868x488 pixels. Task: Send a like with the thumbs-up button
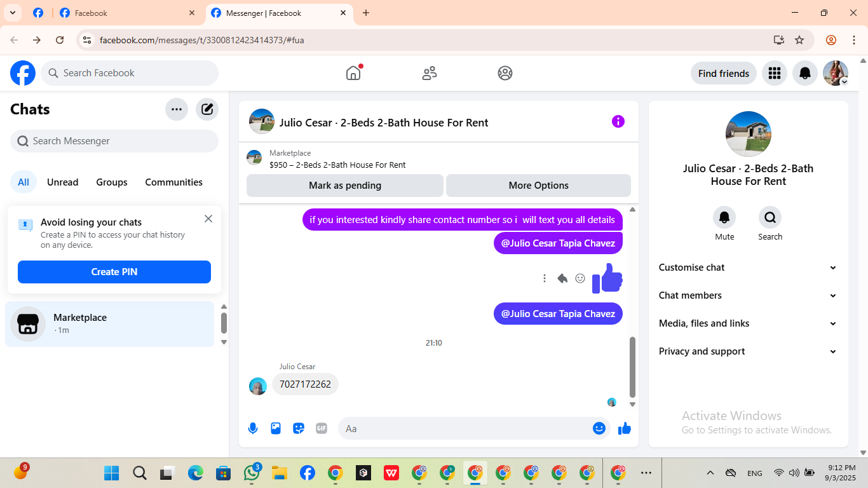click(625, 428)
